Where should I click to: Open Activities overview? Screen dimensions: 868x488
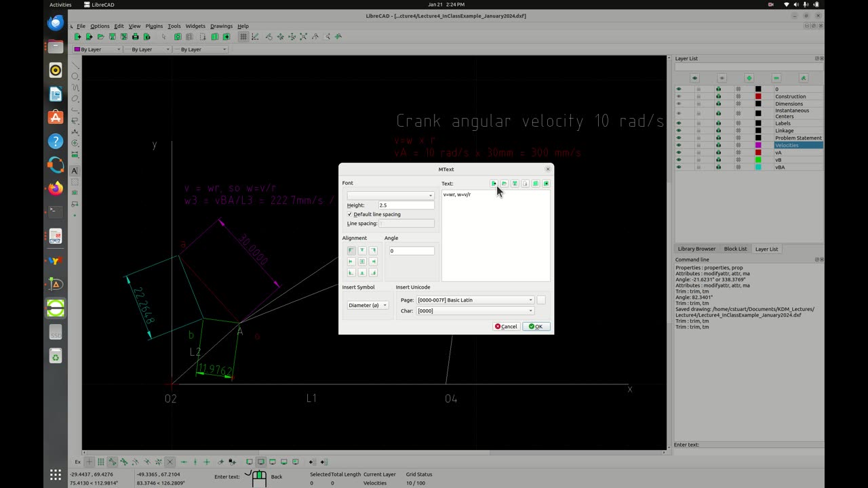(60, 5)
